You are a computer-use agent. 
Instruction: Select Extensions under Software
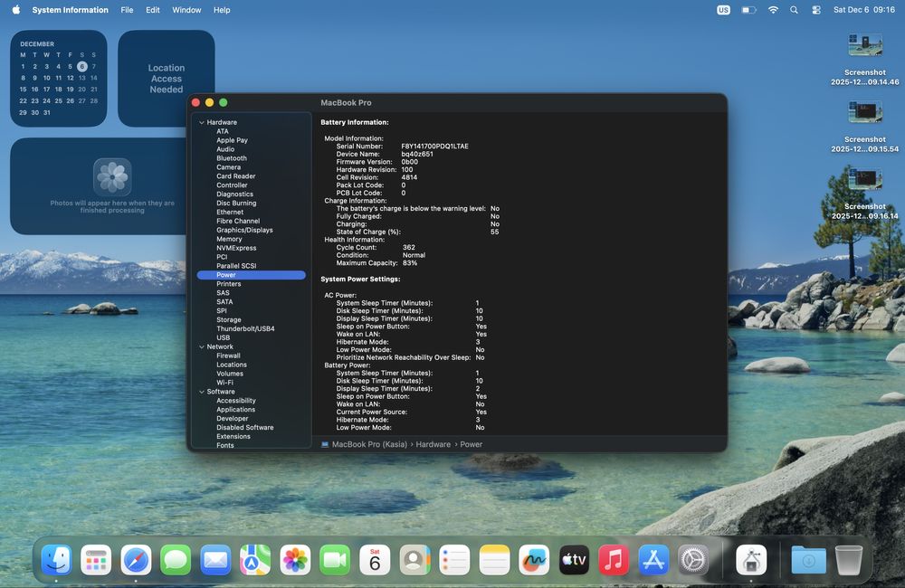point(233,436)
